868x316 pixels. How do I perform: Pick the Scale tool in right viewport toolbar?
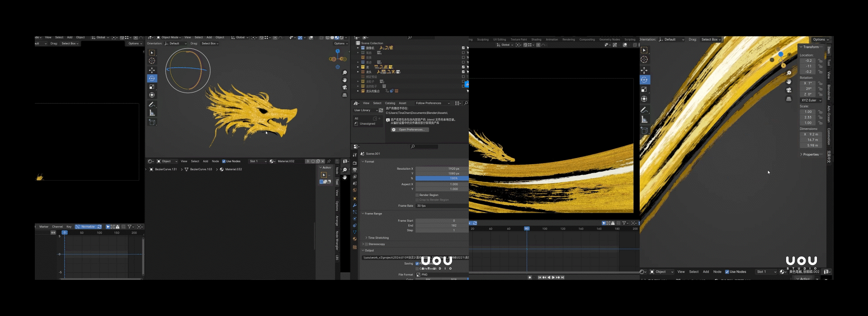[x=644, y=89]
